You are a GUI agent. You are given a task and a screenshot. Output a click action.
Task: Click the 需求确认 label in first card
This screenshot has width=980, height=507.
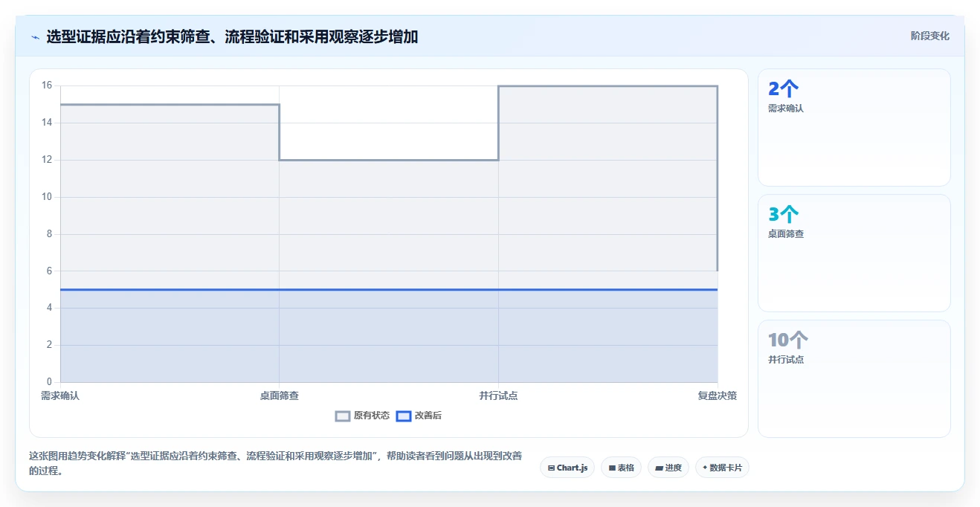point(786,109)
